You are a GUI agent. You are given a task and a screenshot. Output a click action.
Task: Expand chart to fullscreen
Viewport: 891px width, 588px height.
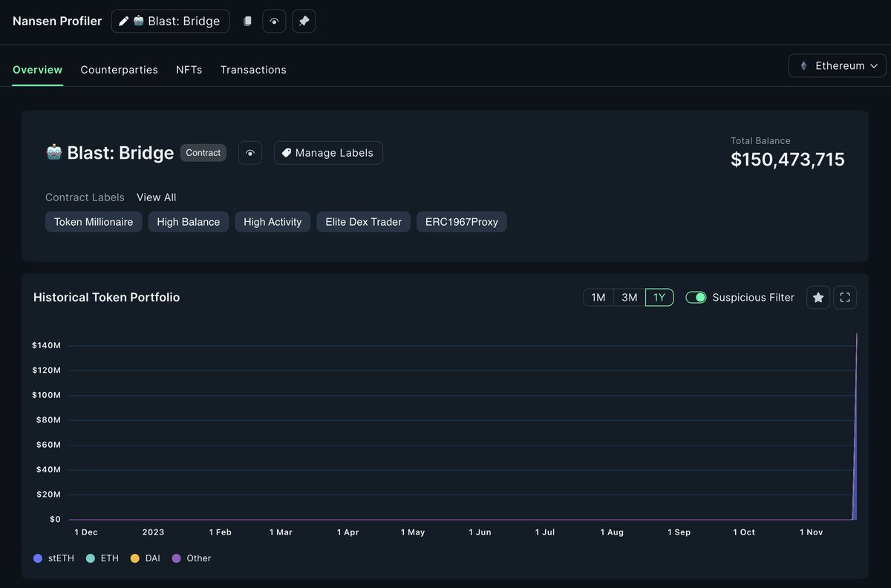click(x=845, y=298)
